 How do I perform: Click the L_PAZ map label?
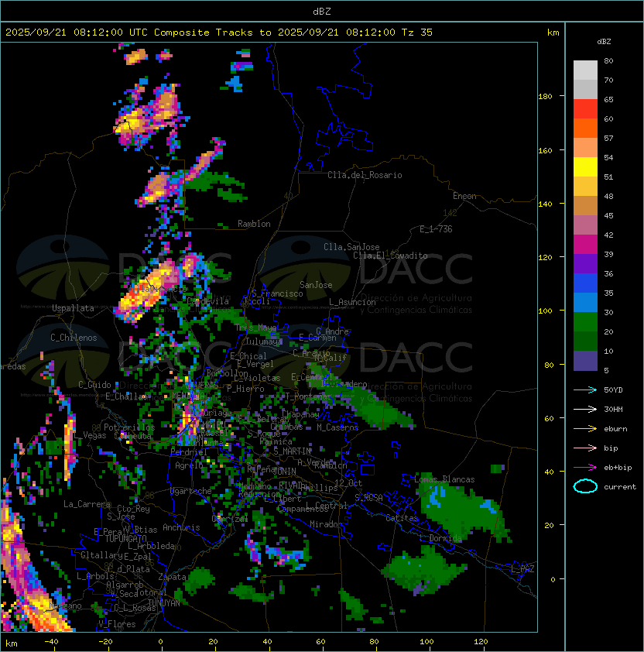(x=522, y=569)
